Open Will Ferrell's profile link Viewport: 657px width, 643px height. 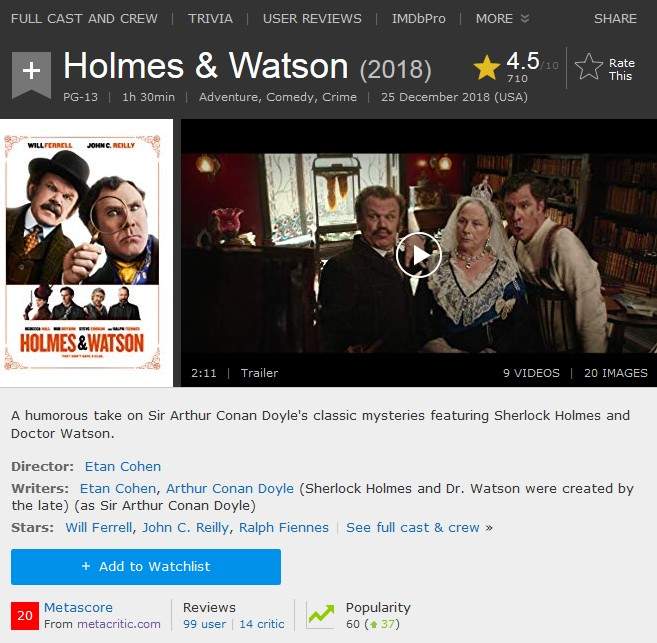pos(99,527)
